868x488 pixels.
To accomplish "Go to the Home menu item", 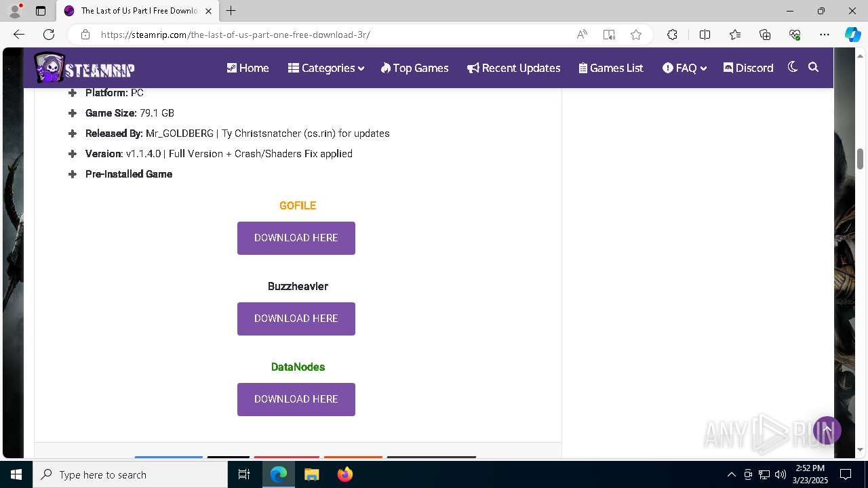I will click(x=248, y=68).
